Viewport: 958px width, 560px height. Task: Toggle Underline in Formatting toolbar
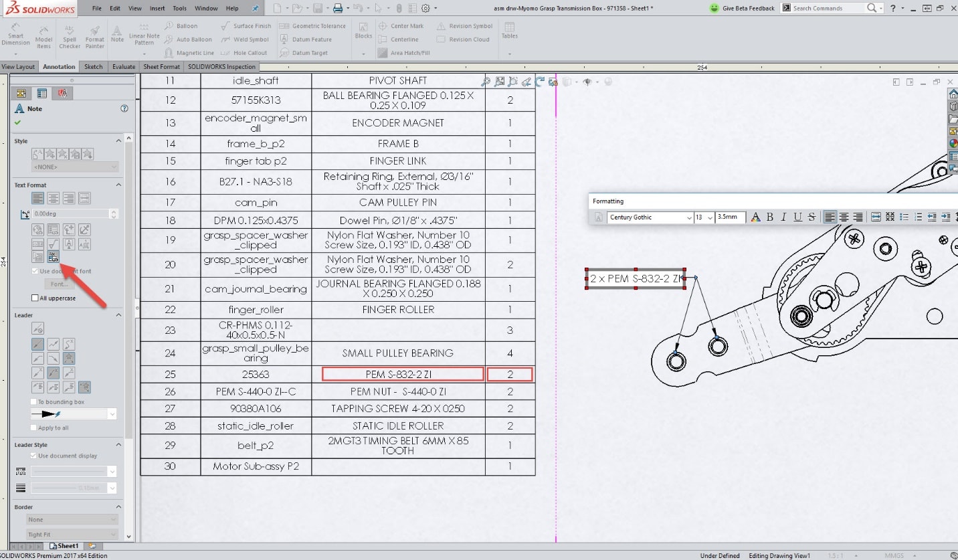click(797, 217)
